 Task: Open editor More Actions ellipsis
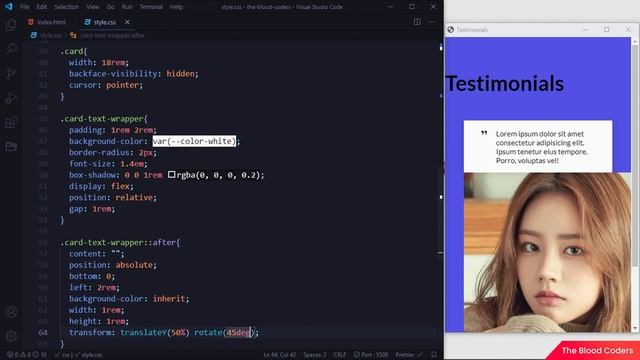tap(432, 22)
